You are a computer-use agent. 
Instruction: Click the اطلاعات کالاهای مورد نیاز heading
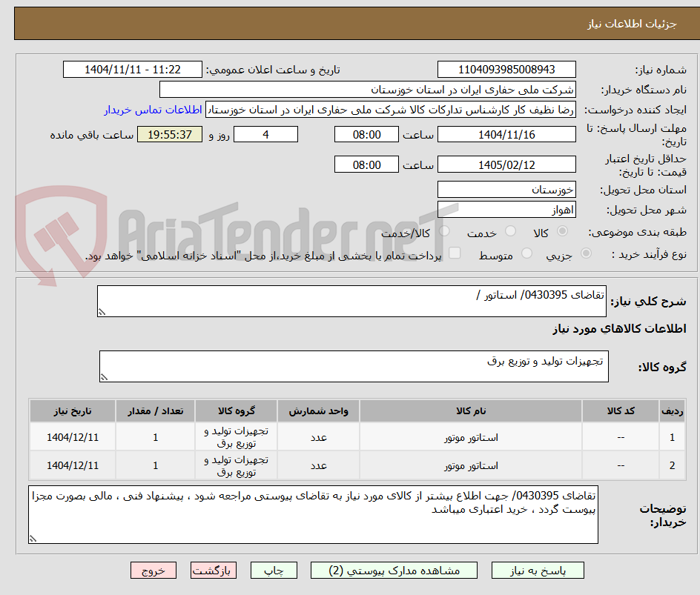[619, 329]
